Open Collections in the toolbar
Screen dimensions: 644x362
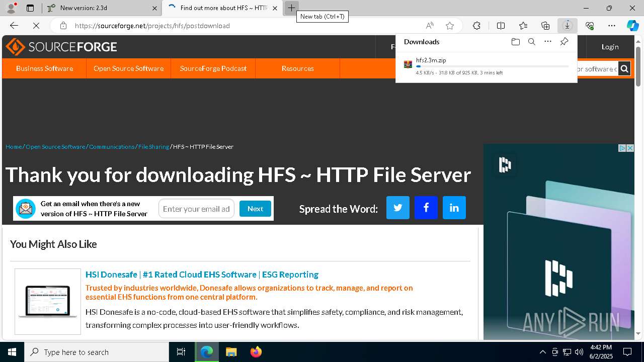[x=545, y=26]
